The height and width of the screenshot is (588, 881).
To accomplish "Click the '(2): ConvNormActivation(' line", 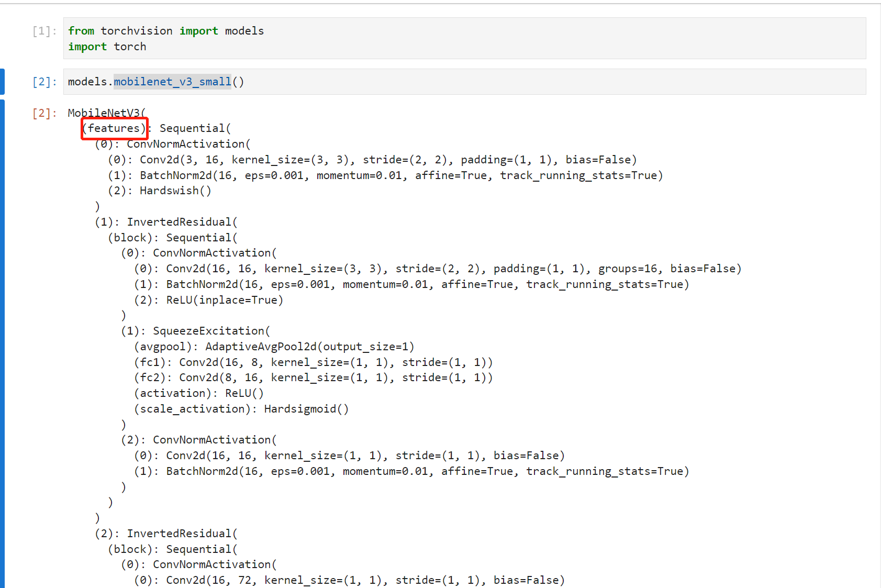I will [199, 440].
